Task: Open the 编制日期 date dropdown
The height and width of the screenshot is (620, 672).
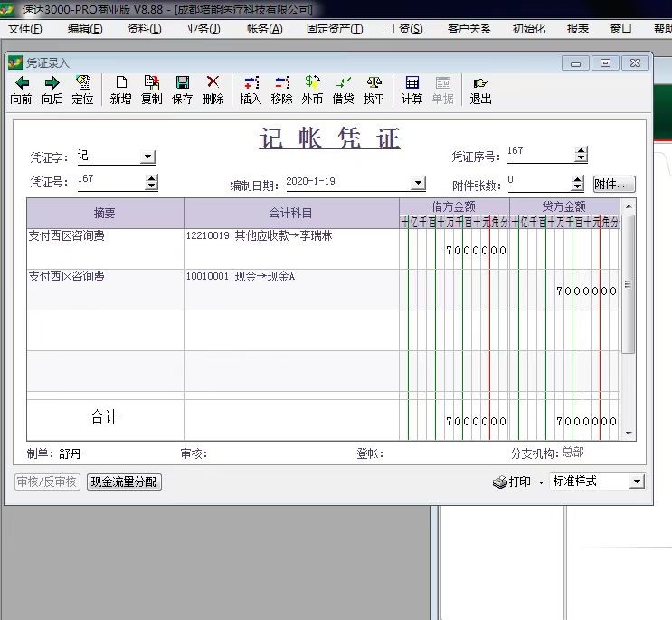Action: click(x=417, y=184)
